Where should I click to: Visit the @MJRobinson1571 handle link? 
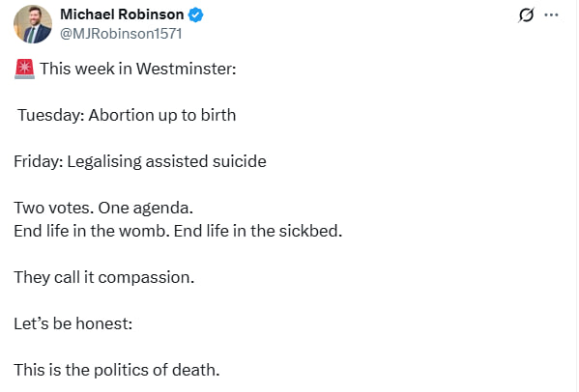click(121, 34)
